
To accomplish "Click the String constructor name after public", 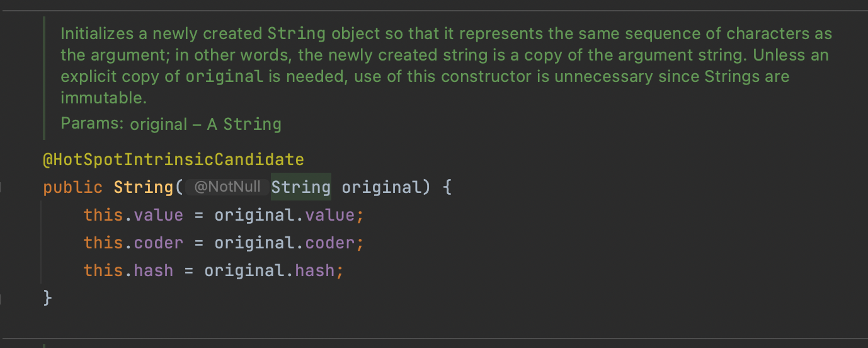I will click(143, 187).
